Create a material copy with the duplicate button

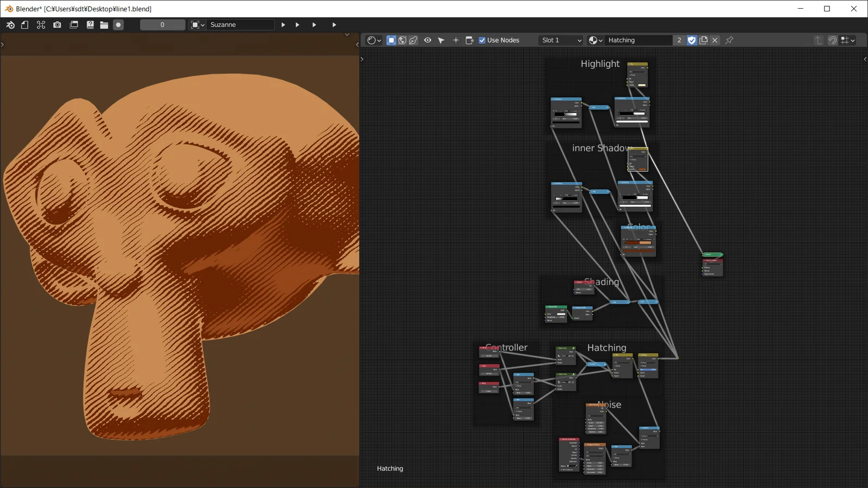point(704,40)
